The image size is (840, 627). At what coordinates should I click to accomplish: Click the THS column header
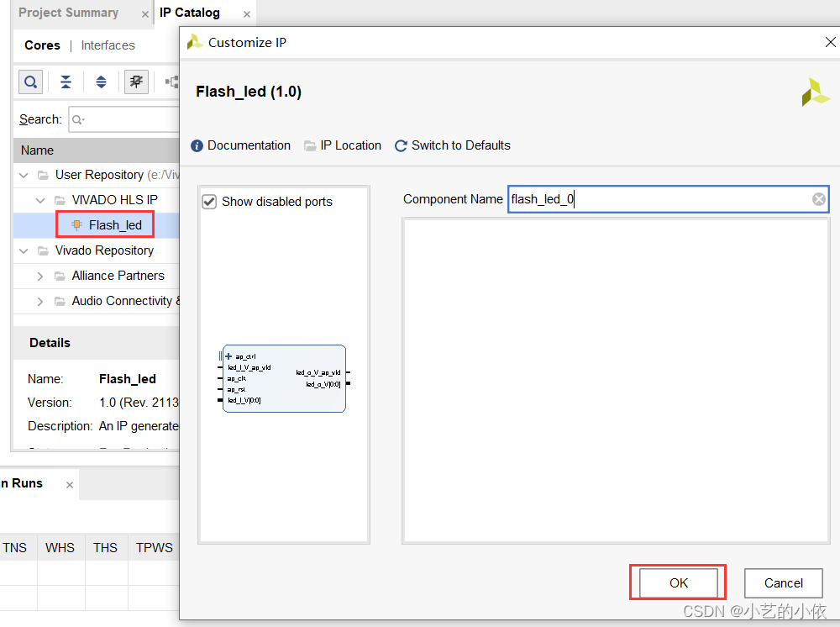(x=105, y=548)
